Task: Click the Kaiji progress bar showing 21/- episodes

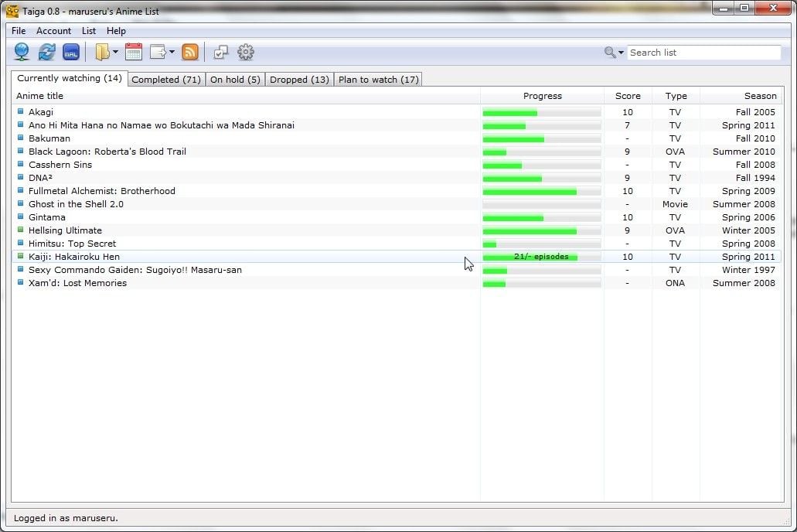Action: coord(542,257)
